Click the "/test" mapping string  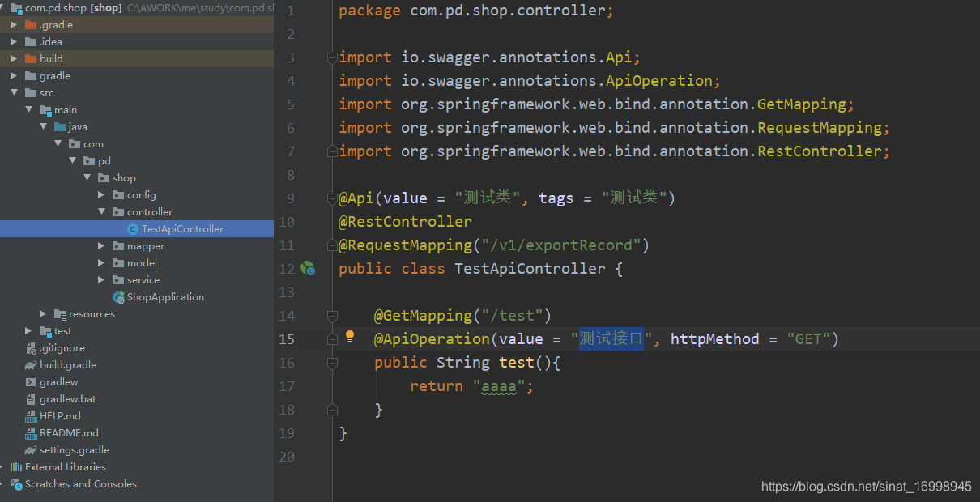pos(512,316)
